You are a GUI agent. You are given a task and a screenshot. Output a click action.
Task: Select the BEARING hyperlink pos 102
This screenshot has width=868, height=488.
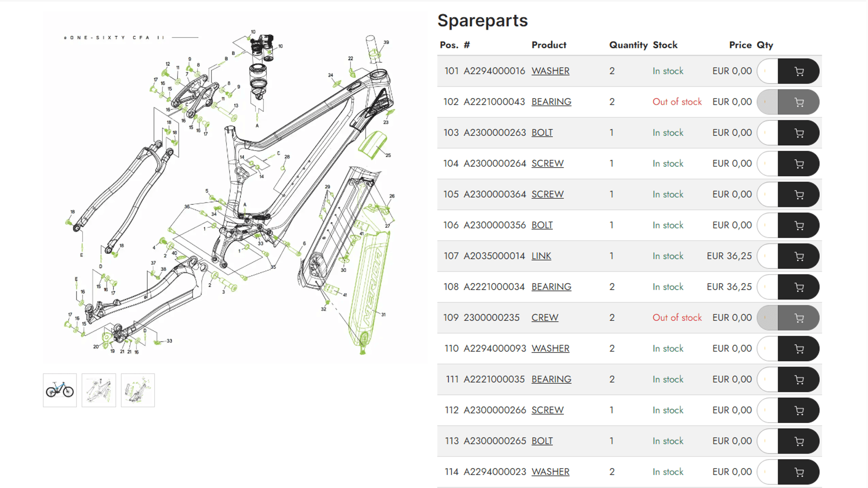click(x=550, y=102)
